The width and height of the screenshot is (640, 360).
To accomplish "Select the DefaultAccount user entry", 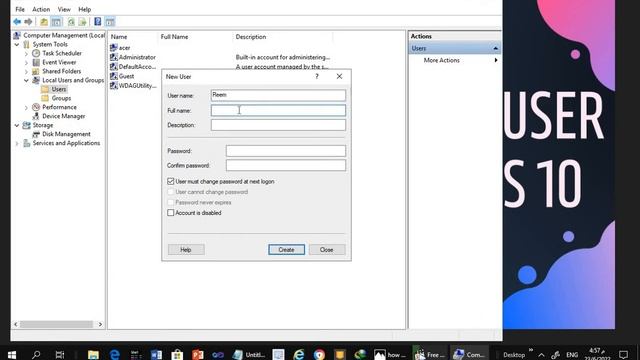I will [x=133, y=67].
